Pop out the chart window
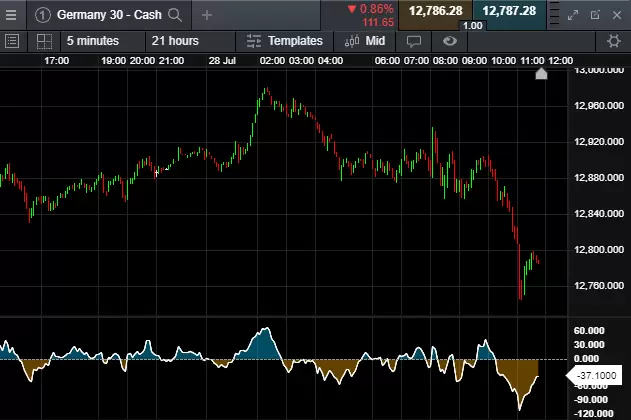Viewport: 631px width, 420px height. point(594,15)
